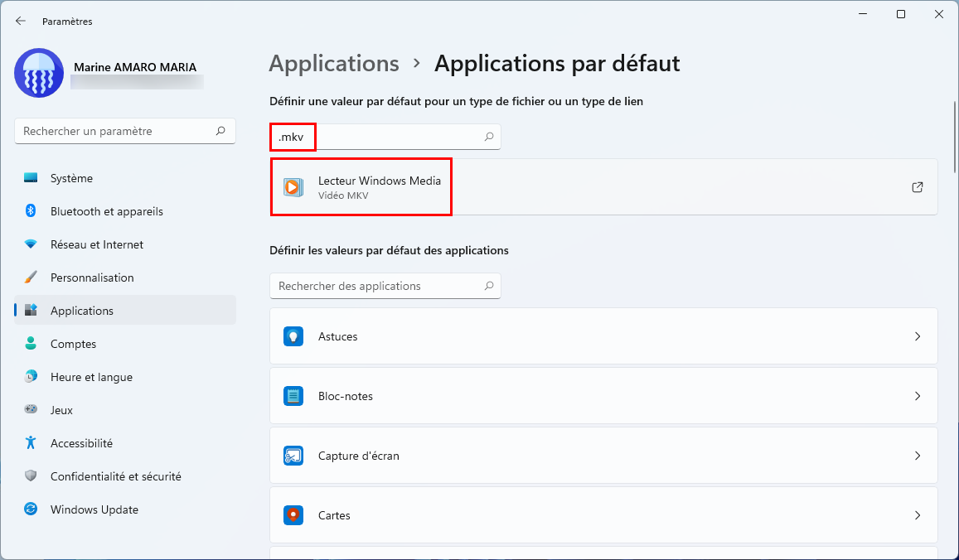This screenshot has width=959, height=560.
Task: Open Bluetooth et appareils
Action: click(125, 211)
